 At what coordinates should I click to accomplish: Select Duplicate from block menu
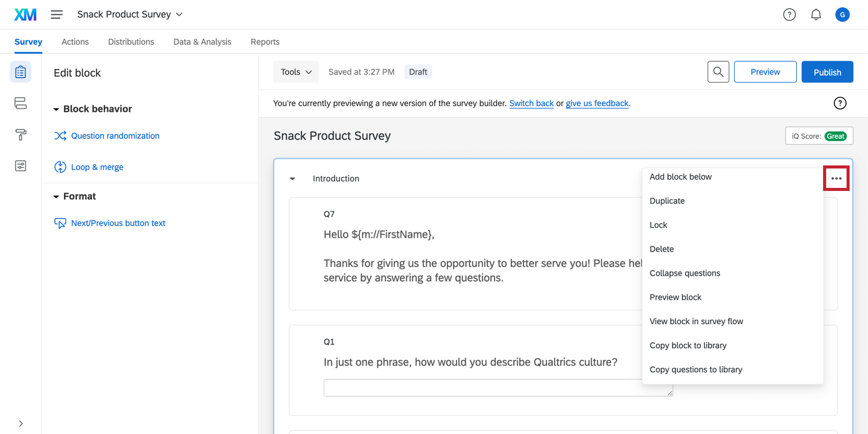(667, 201)
